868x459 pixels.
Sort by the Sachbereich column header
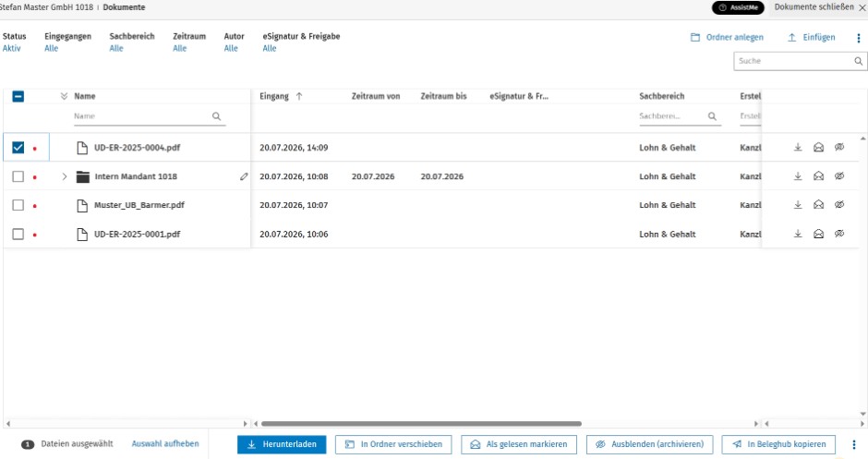click(661, 96)
